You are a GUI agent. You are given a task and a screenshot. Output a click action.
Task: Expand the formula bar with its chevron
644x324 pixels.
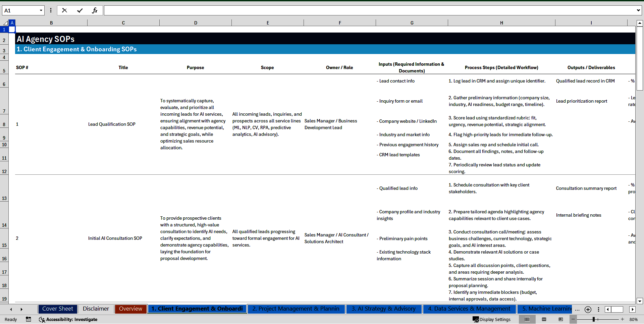(639, 10)
